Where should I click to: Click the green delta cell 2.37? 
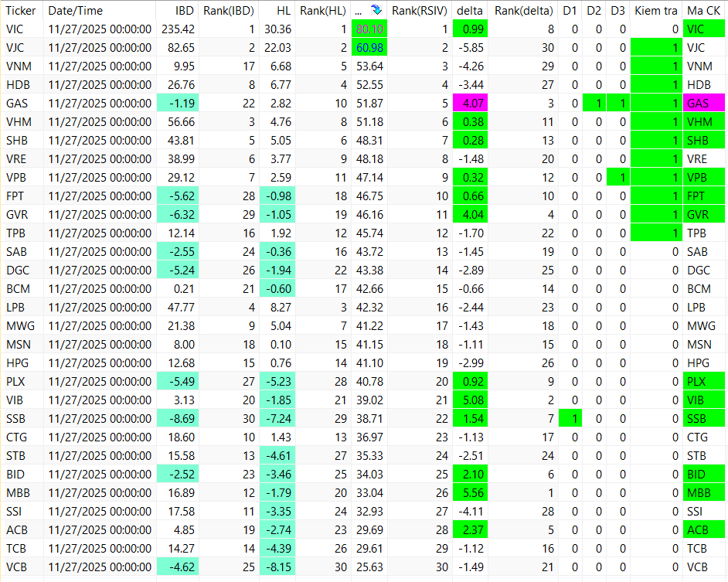pos(471,530)
